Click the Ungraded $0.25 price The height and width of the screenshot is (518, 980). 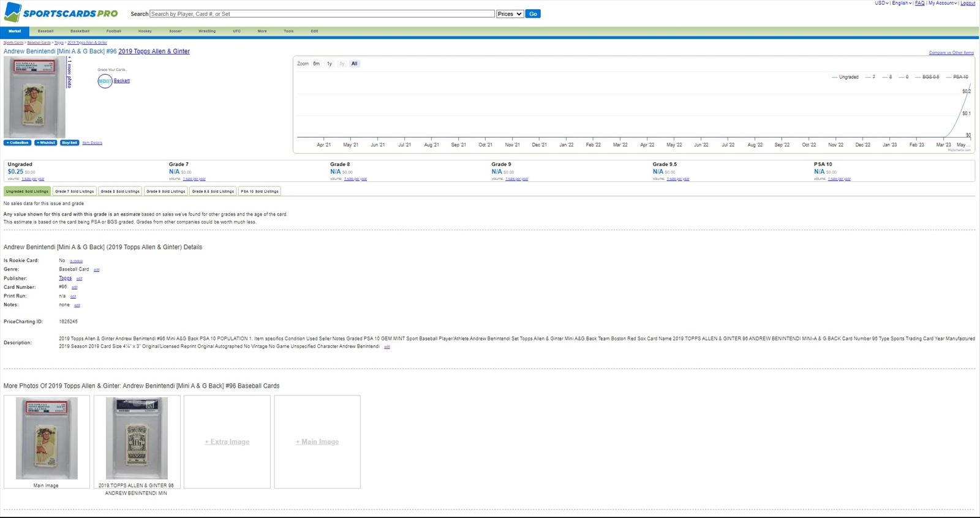click(15, 172)
